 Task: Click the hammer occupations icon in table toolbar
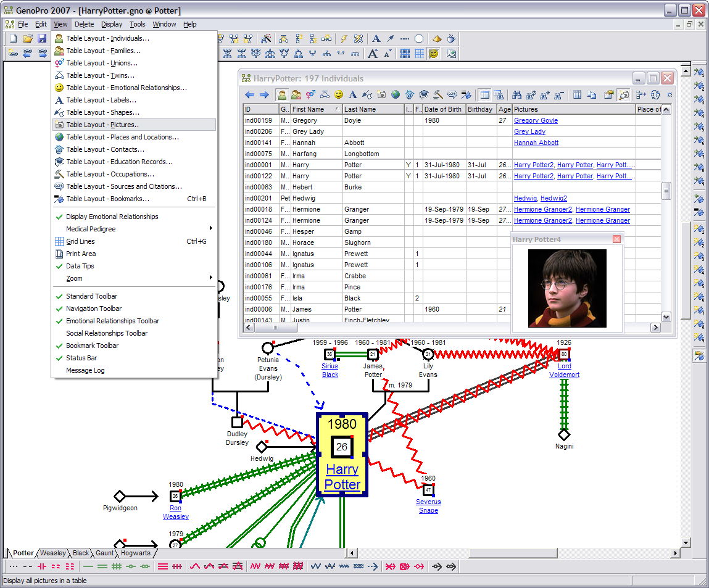tap(437, 94)
